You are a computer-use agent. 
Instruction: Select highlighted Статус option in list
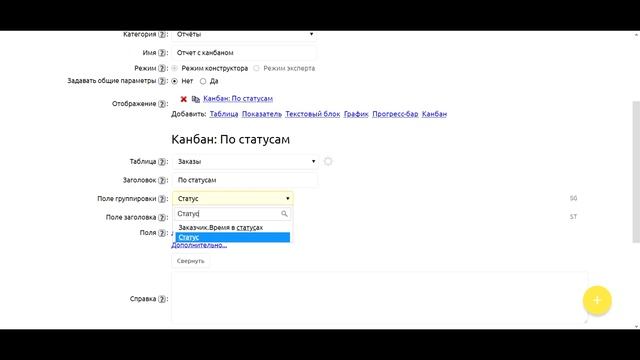point(233,237)
